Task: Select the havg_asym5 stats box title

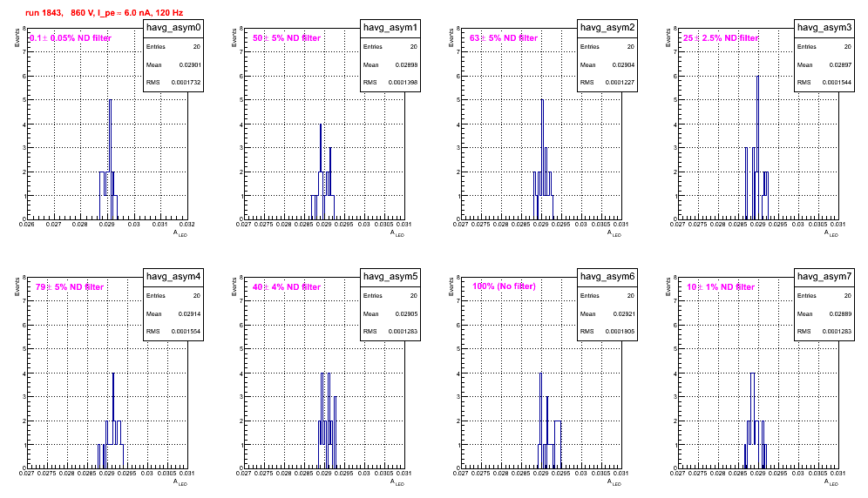Action: tap(390, 277)
